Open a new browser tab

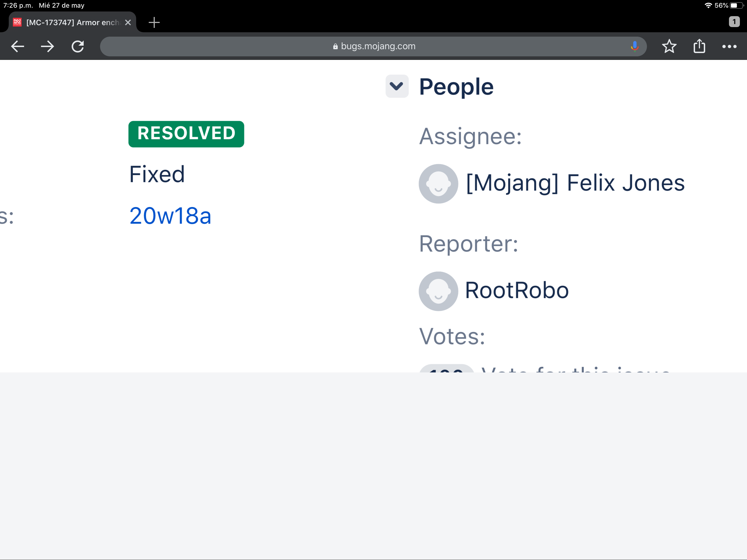(154, 23)
